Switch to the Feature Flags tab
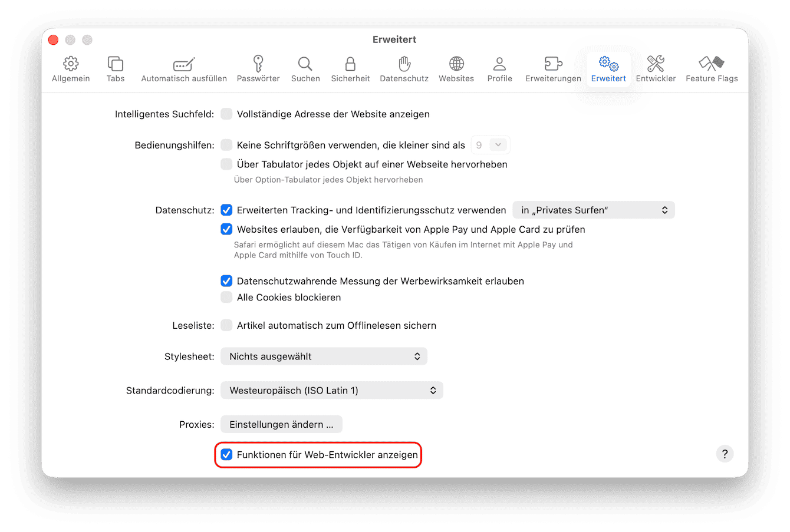Screen dimensions: 790x532 [x=712, y=69]
